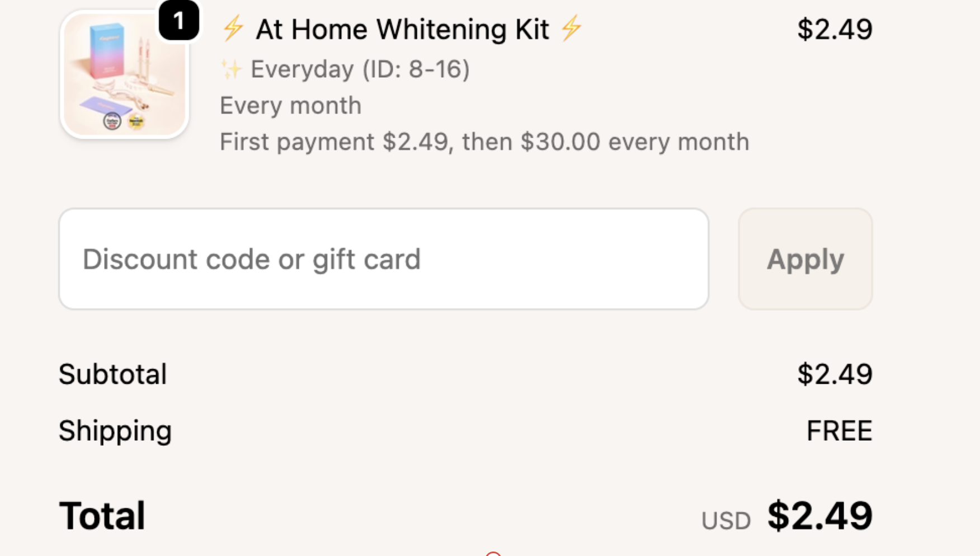Click the bold Total label

coord(102,516)
